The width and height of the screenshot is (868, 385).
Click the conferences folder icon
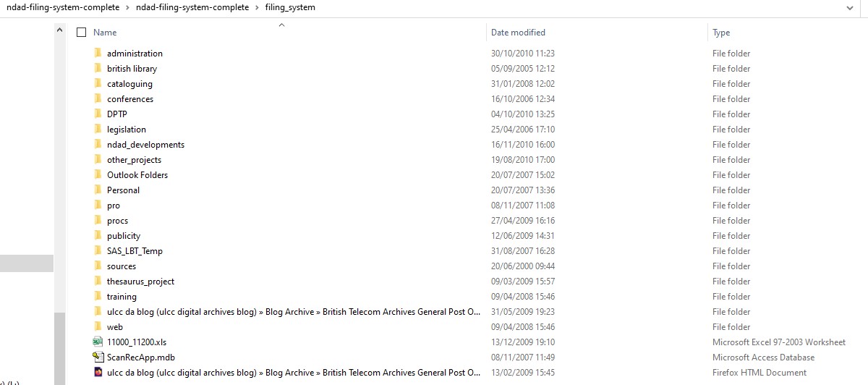[x=98, y=98]
